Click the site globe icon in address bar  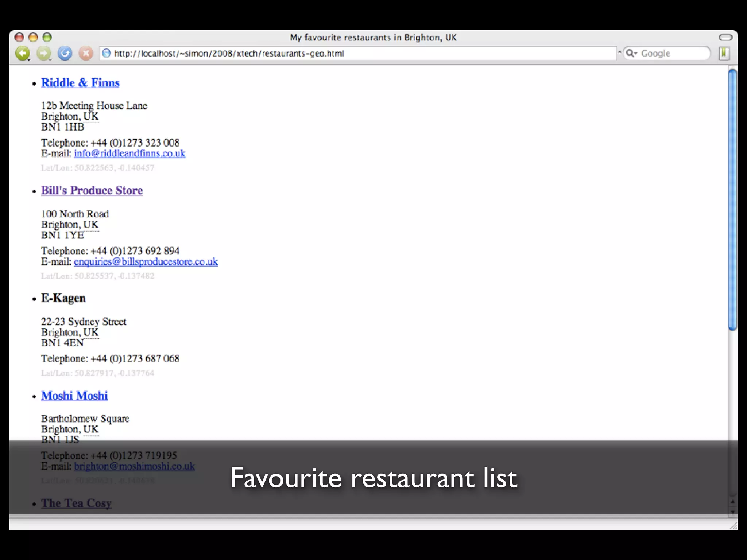106,54
